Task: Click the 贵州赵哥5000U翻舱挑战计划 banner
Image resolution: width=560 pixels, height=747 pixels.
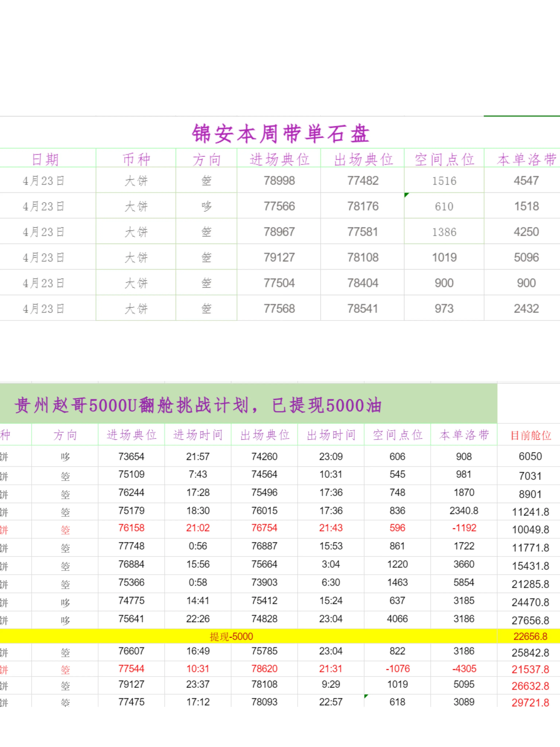Action: point(198,405)
